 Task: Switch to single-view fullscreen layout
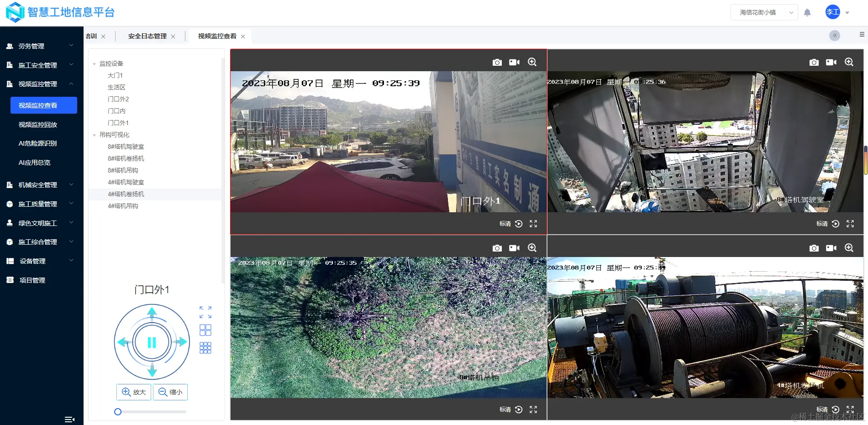click(x=205, y=312)
